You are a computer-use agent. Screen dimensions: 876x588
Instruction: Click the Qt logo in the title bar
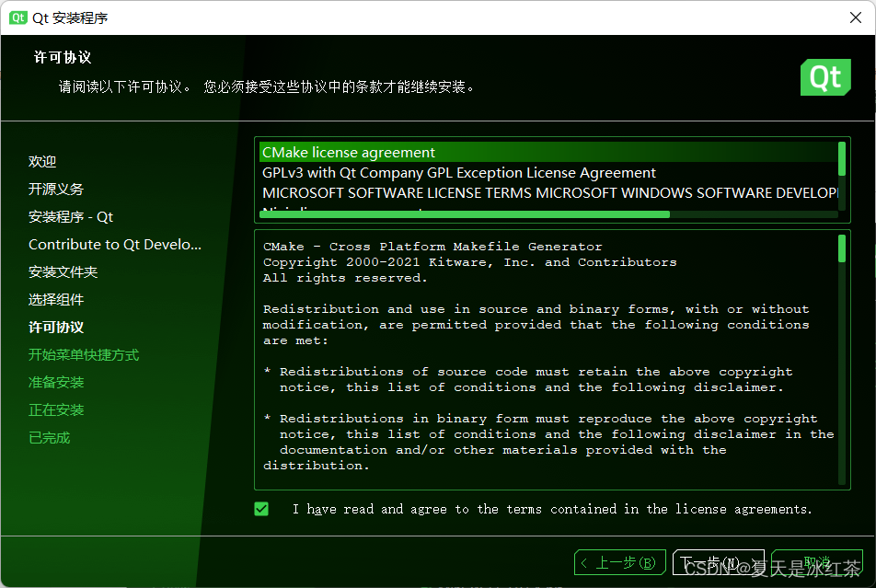17,17
